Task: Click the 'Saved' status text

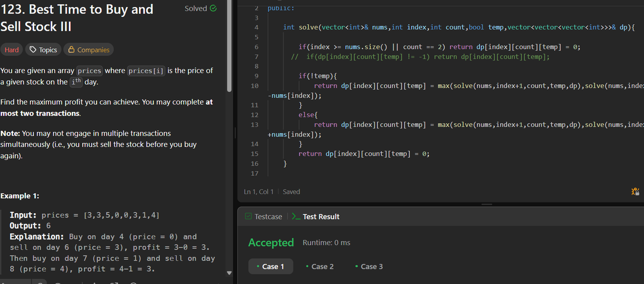Action: tap(291, 192)
